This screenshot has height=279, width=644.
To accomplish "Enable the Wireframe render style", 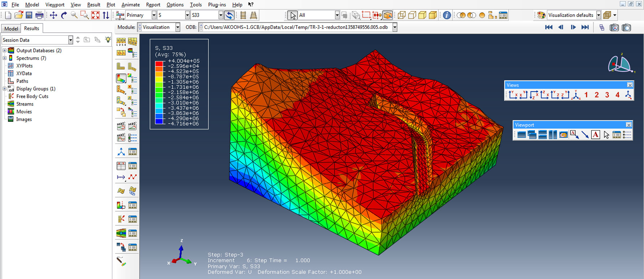I will click(x=401, y=15).
